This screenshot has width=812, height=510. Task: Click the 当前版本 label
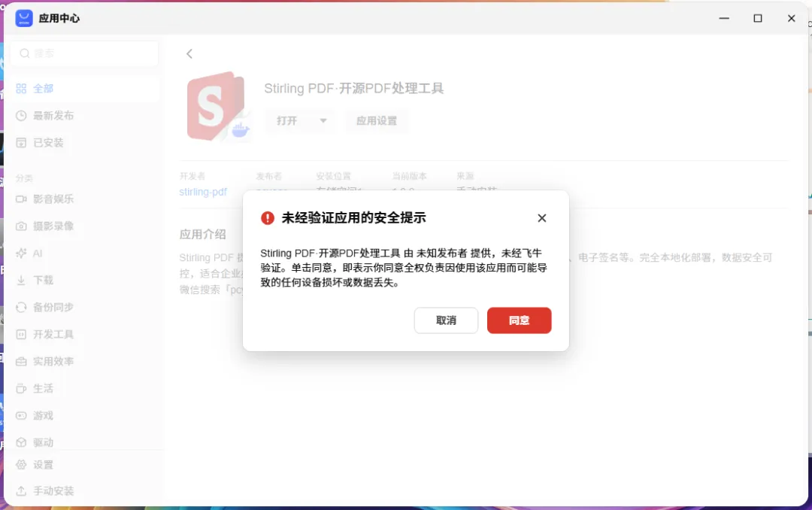tap(409, 176)
